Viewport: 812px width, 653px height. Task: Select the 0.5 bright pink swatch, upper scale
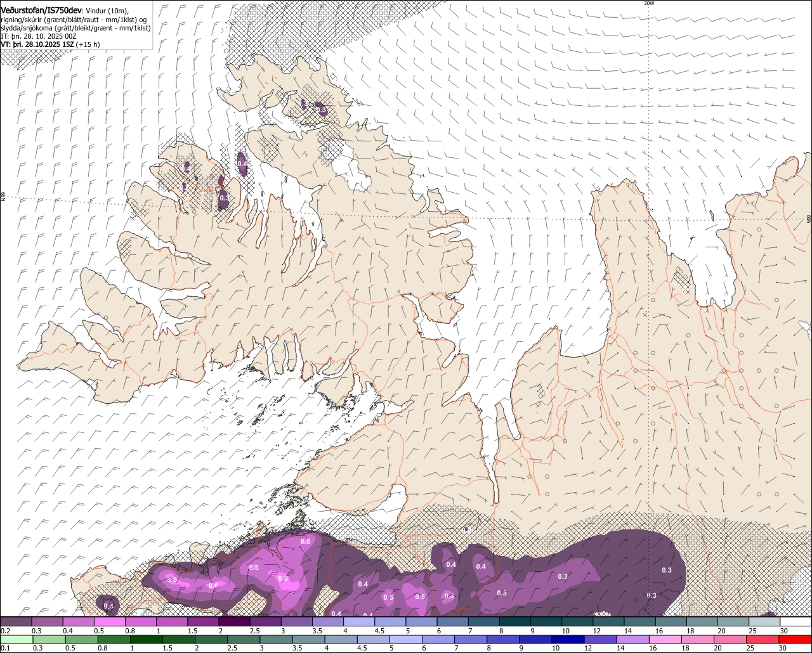pyautogui.click(x=109, y=621)
